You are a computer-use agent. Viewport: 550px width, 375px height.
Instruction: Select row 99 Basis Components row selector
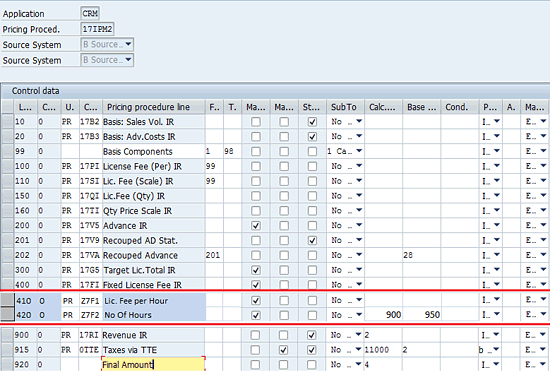tap(7, 151)
